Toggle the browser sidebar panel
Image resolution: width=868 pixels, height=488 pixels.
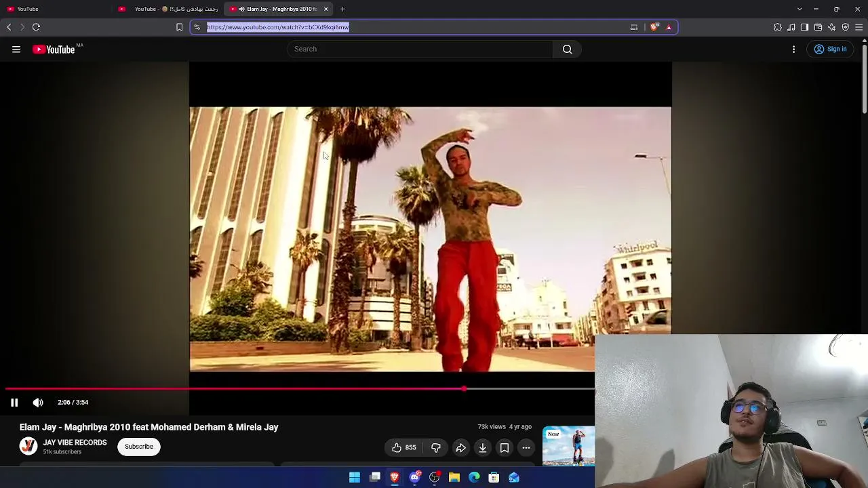pyautogui.click(x=804, y=27)
